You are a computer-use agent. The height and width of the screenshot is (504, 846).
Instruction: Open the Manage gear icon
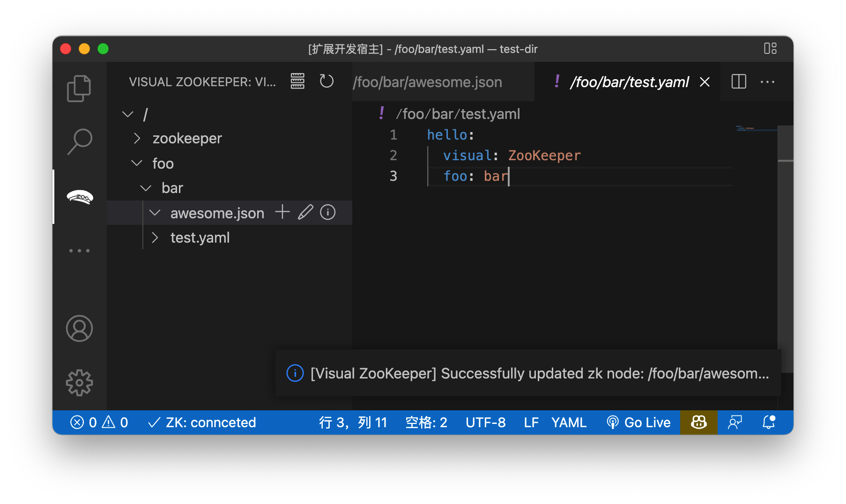[x=79, y=383]
